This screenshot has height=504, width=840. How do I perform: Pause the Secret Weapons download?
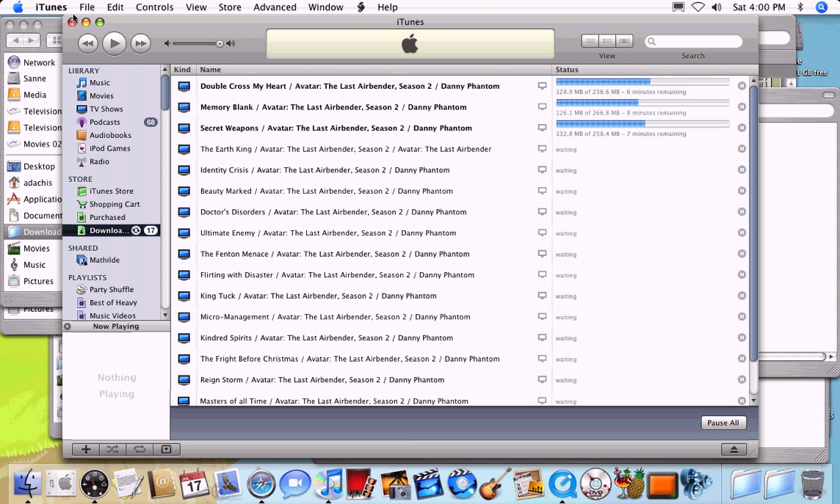click(x=742, y=128)
